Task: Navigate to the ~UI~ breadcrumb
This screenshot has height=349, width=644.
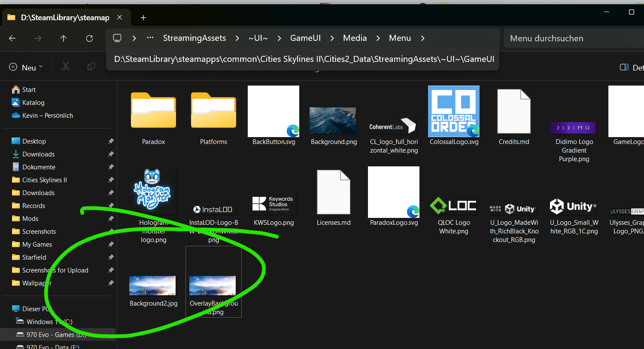Action: click(258, 38)
